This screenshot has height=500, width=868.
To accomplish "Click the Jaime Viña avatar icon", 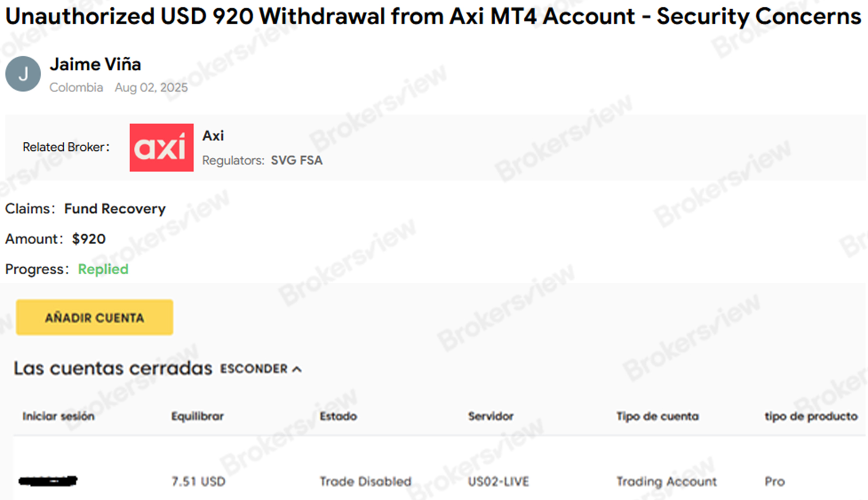I will (23, 74).
